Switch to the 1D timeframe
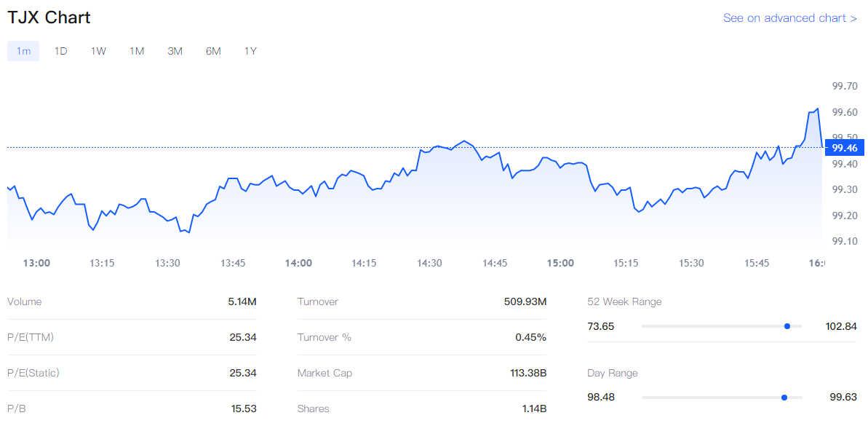 pos(61,51)
